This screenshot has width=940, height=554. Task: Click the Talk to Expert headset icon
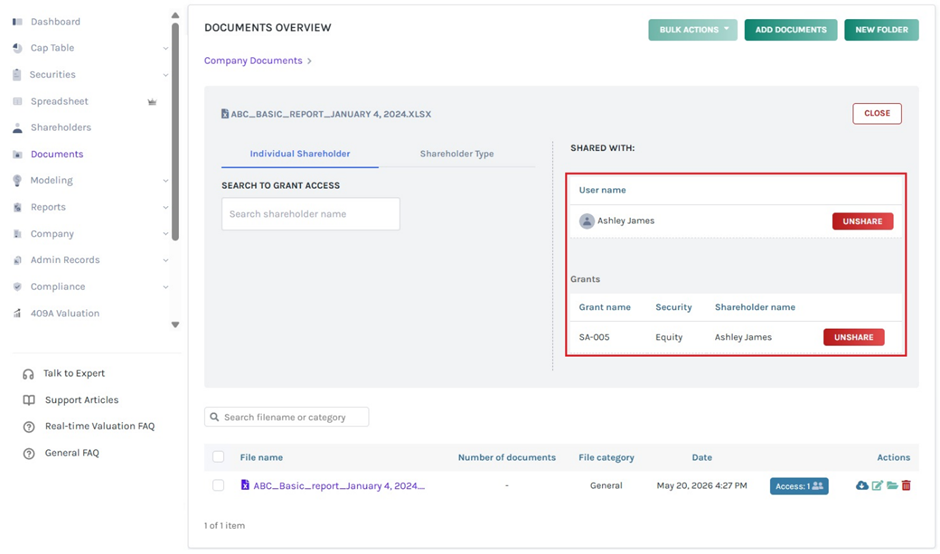[28, 374]
